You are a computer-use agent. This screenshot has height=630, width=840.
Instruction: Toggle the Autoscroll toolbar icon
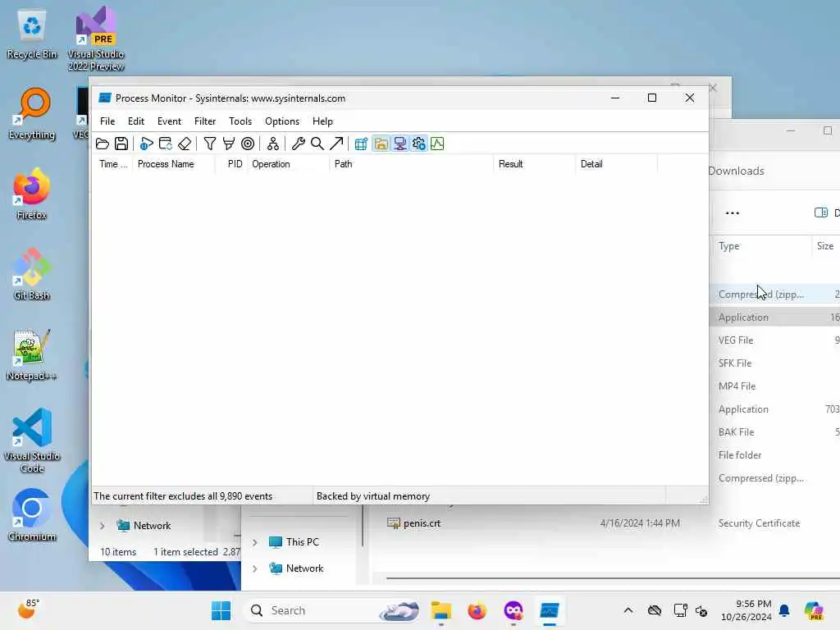[166, 144]
